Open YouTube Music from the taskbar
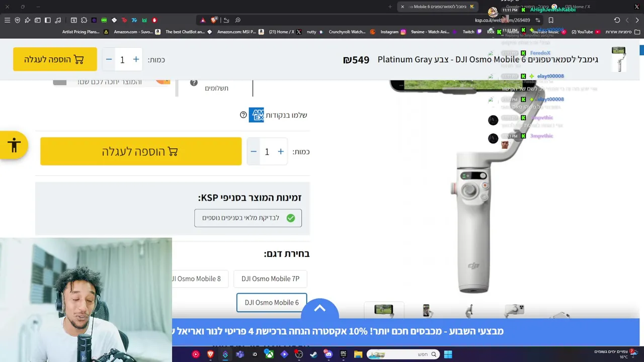 coord(196,354)
